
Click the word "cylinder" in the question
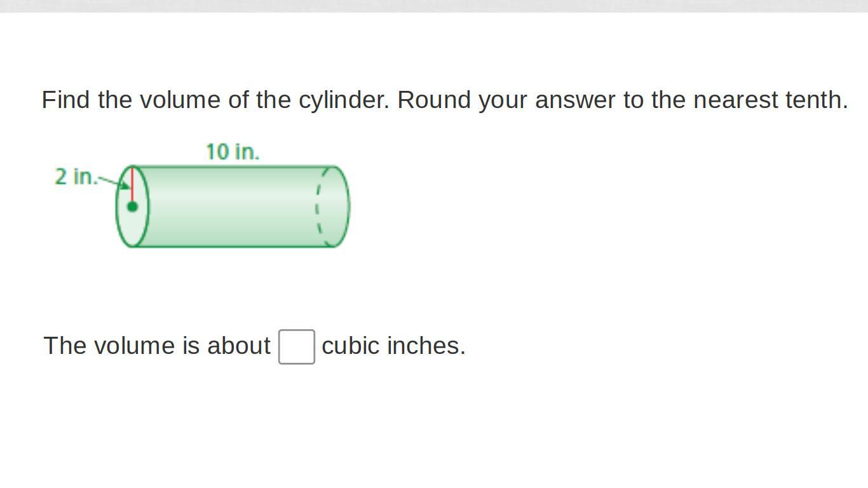pos(340,100)
